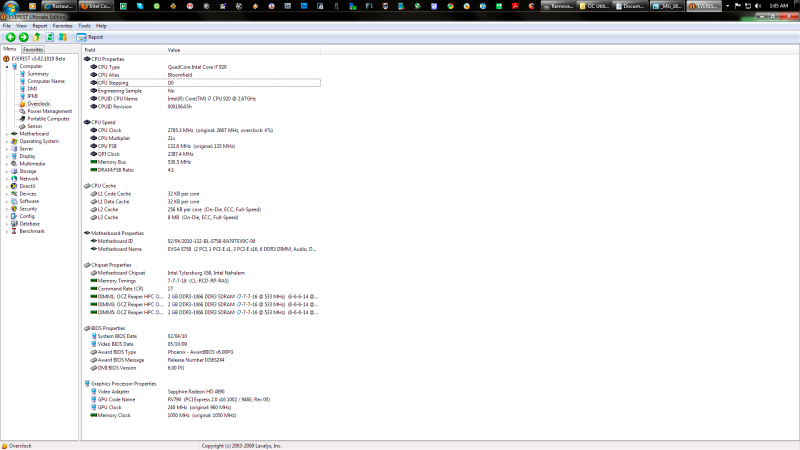The height and width of the screenshot is (450, 800).
Task: Expand the Operating System tree node
Action: point(7,141)
